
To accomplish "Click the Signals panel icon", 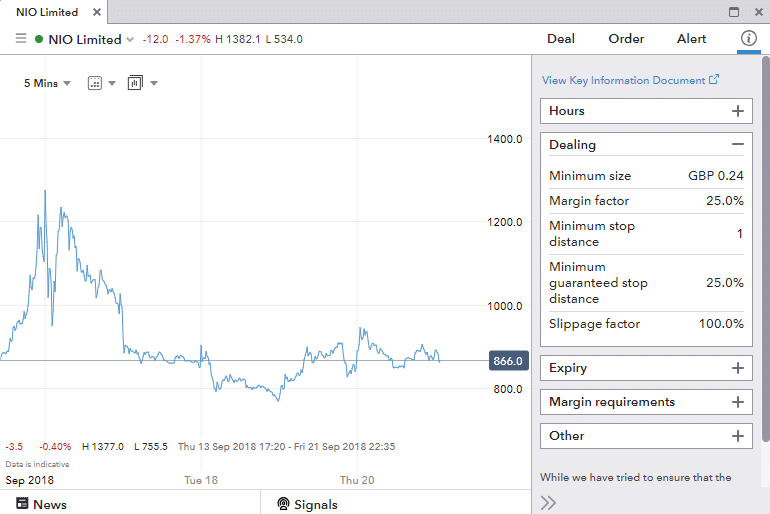I will 283,504.
